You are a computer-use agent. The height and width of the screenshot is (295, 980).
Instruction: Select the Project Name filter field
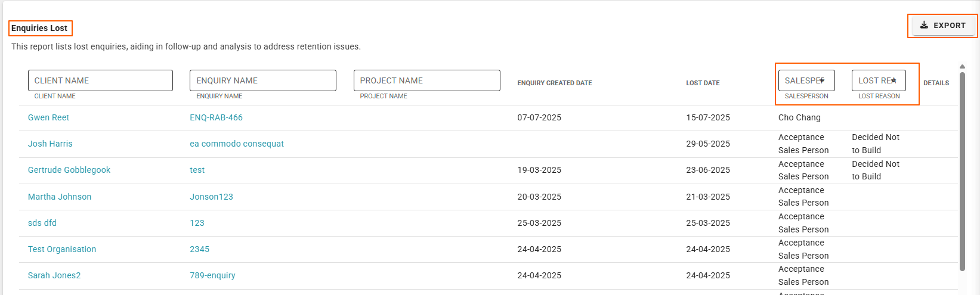coord(427,80)
